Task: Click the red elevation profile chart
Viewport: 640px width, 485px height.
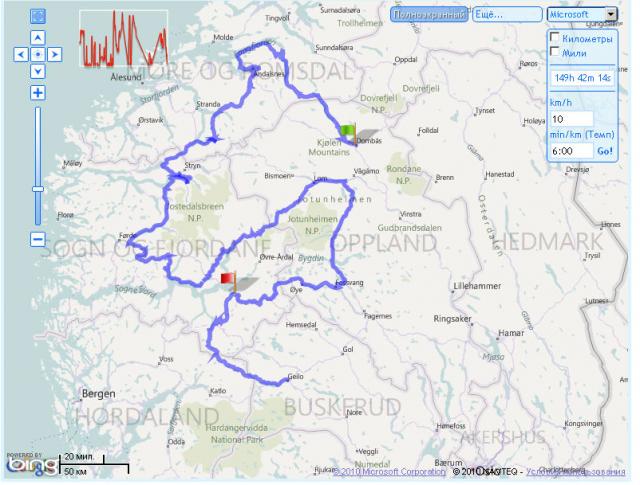Action: point(123,40)
